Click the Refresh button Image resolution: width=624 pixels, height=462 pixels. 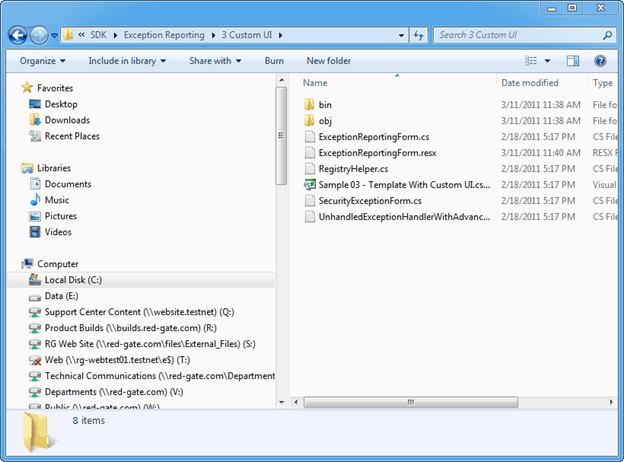(x=418, y=35)
